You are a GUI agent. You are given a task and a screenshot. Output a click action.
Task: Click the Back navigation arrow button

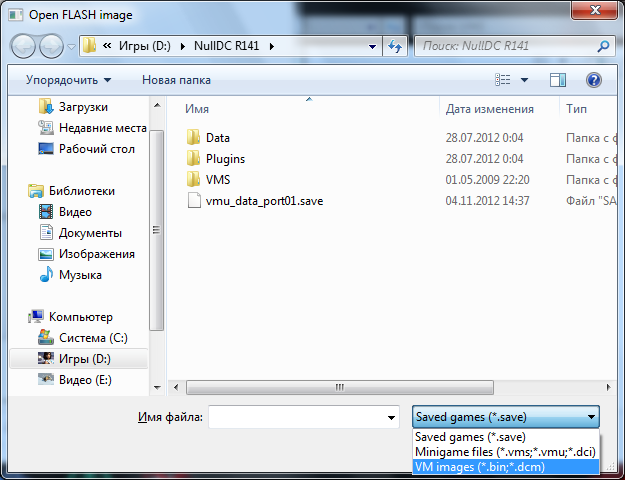(x=24, y=46)
